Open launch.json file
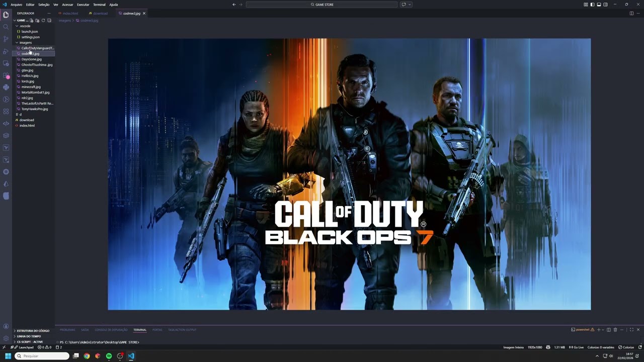The width and height of the screenshot is (644, 362). (x=29, y=32)
